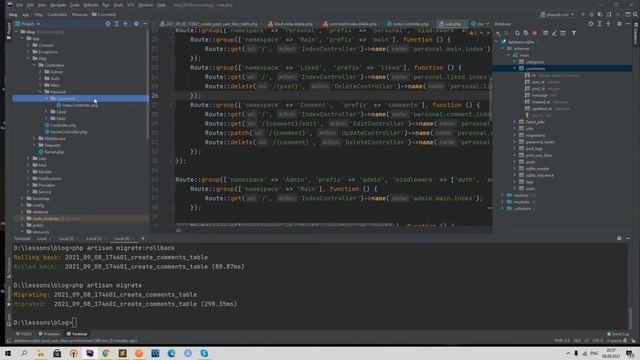This screenshot has width=640, height=360.
Task: Expand the Middleware folder in project tree
Action: pyautogui.click(x=35, y=138)
